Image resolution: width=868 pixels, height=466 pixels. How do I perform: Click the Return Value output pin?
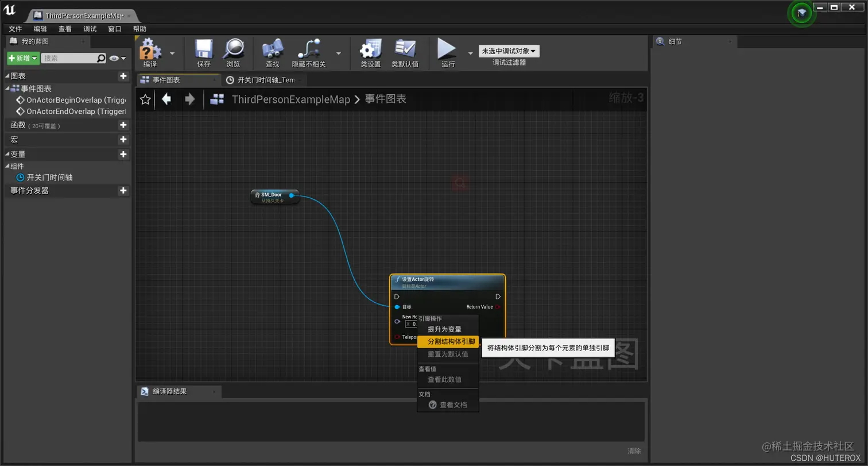tap(498, 307)
